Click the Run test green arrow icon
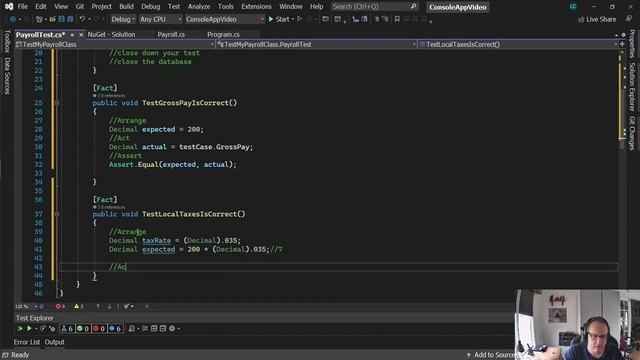 (x=29, y=328)
